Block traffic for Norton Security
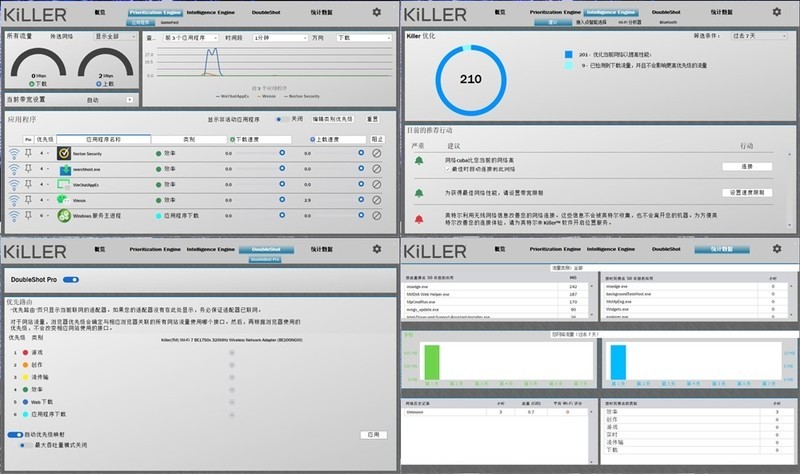800x474 pixels. 377,153
